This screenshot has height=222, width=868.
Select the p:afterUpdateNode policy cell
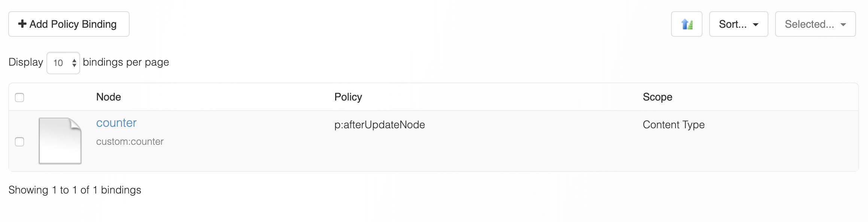pos(380,125)
